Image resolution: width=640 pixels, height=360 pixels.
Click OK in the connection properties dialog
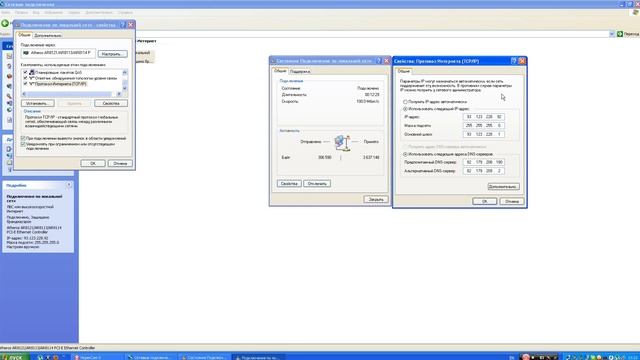[93, 163]
